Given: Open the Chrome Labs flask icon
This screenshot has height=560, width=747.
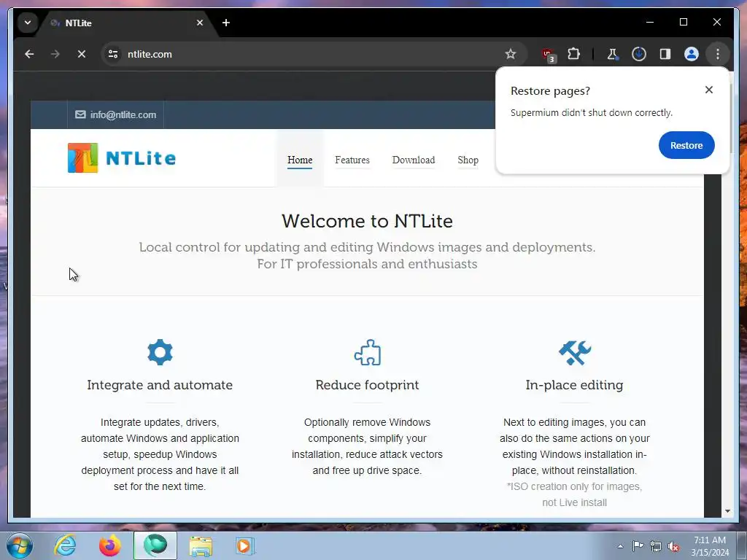Looking at the screenshot, I should pos(613,54).
